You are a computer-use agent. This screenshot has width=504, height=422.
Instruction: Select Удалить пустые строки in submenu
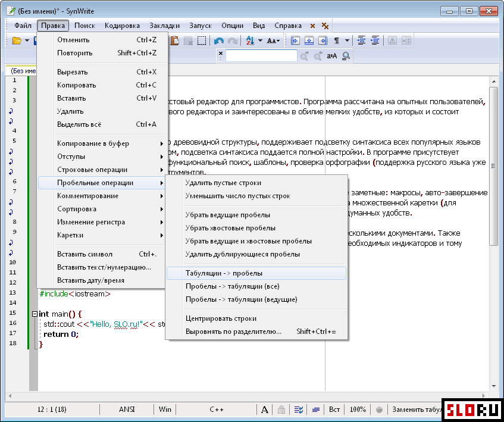tap(256, 183)
